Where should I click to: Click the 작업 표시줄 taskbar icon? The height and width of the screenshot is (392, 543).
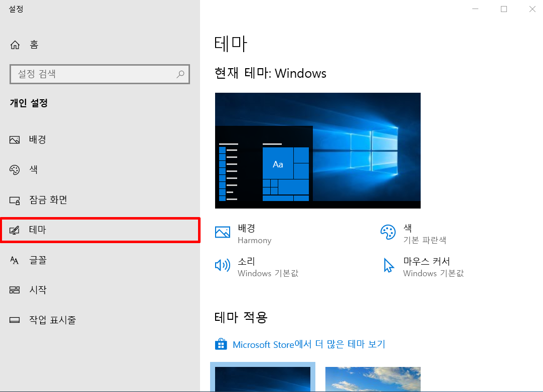tap(15, 320)
